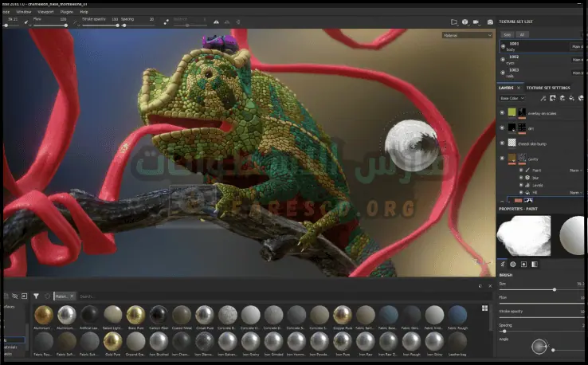Toggle the shelf grid view icon
The image size is (588, 365).
click(484, 307)
